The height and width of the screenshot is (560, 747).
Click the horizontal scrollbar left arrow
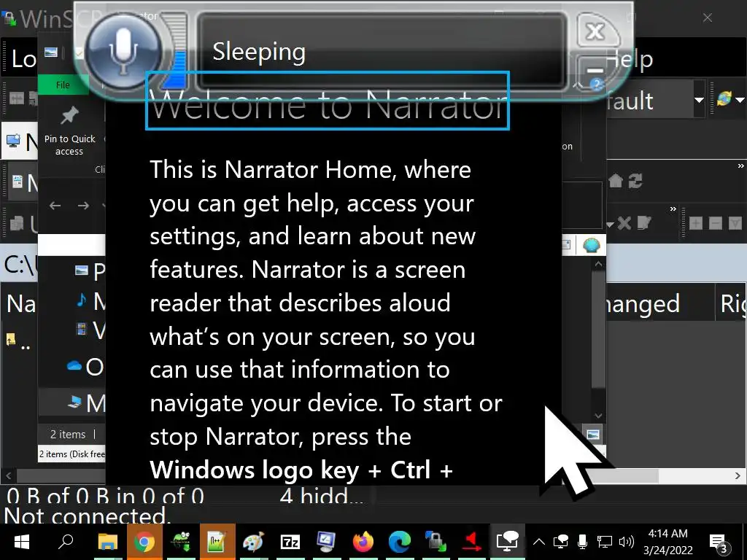pyautogui.click(x=9, y=475)
